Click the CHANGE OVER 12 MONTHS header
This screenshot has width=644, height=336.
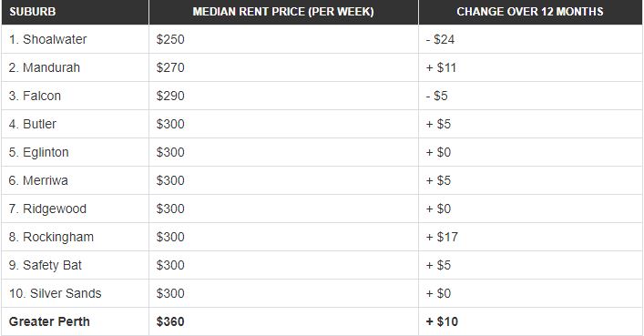click(530, 12)
